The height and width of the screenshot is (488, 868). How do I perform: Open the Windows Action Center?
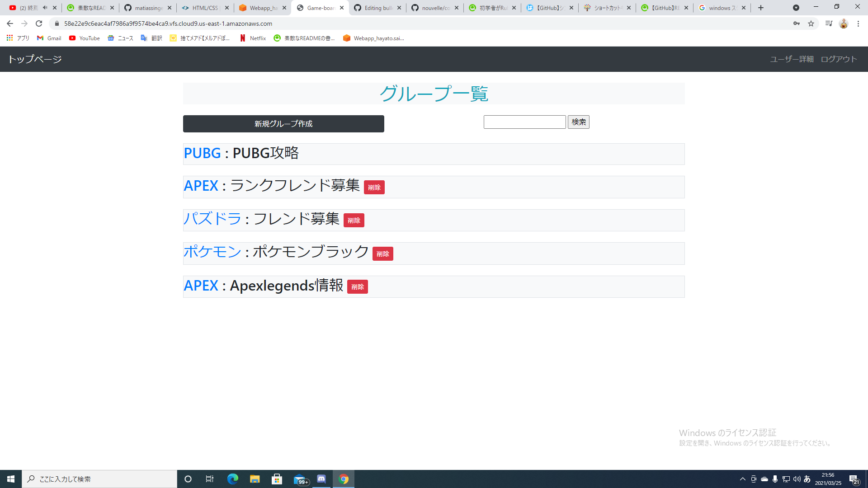pos(854,479)
